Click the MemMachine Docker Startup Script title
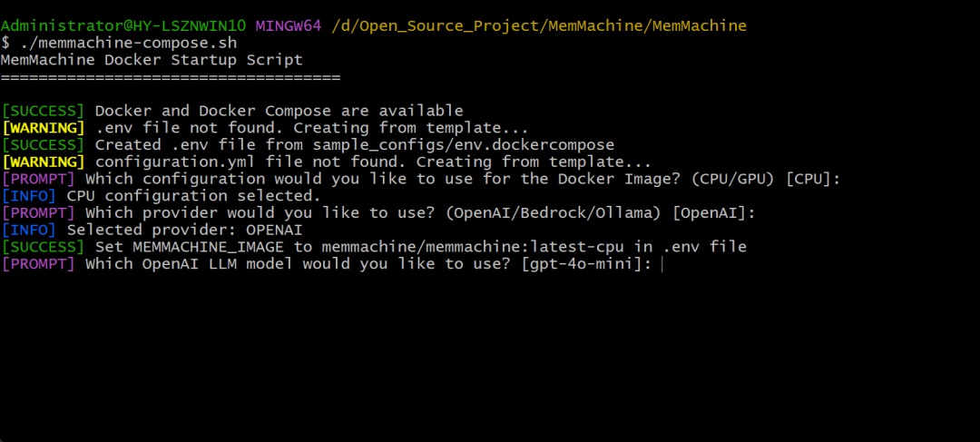Image resolution: width=980 pixels, height=442 pixels. click(152, 60)
